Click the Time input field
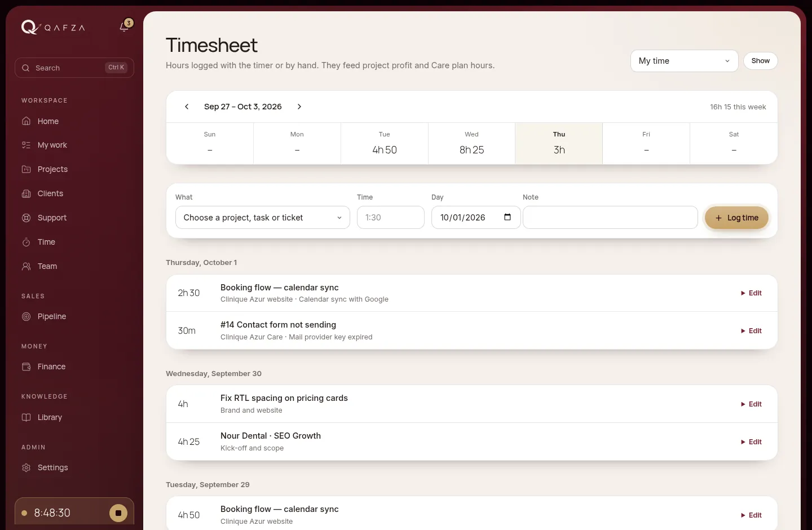Image resolution: width=812 pixels, height=530 pixels. (391, 218)
